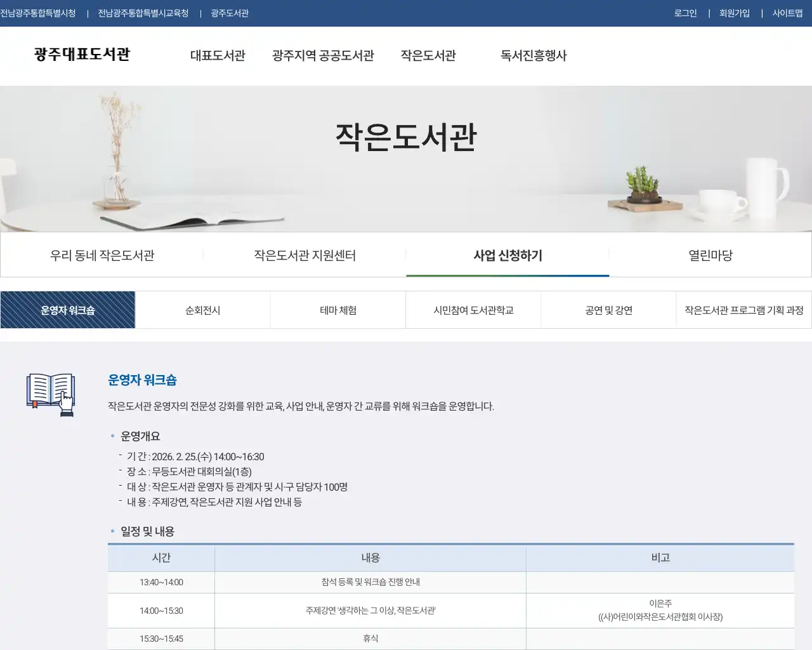This screenshot has width=812, height=650.
Task: Open 회원가입 sign-up link
Action: tap(735, 13)
